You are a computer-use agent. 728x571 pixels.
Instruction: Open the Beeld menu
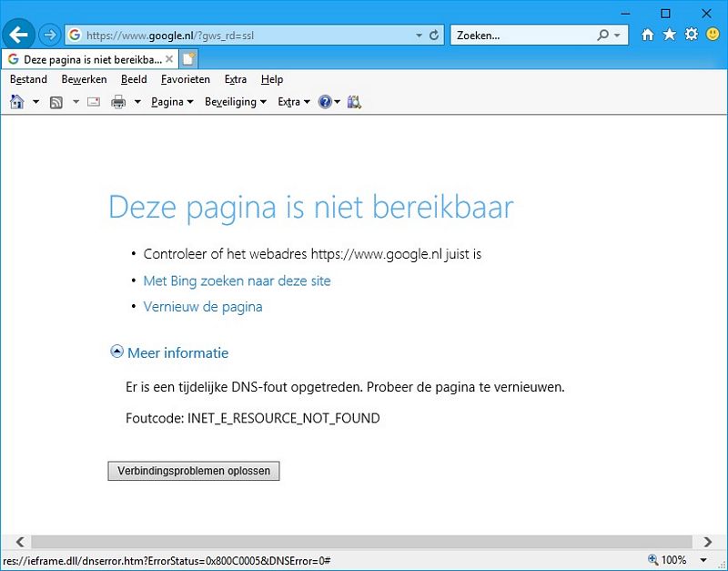[x=134, y=79]
